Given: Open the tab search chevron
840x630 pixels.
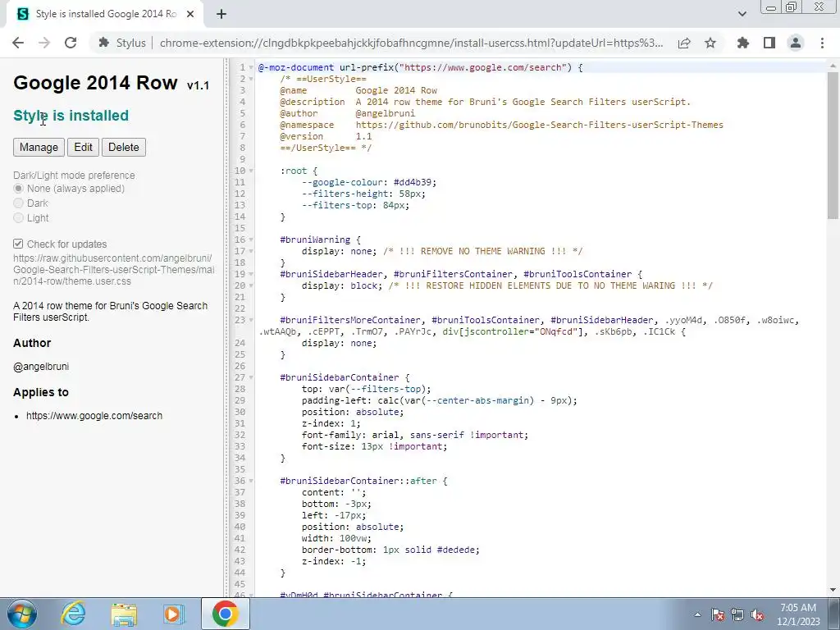Looking at the screenshot, I should click(742, 14).
